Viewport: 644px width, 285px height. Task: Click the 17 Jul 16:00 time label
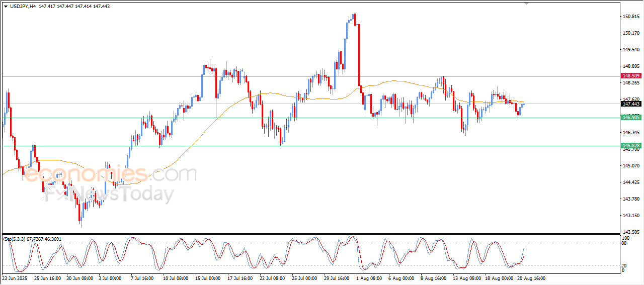pyautogui.click(x=241, y=278)
